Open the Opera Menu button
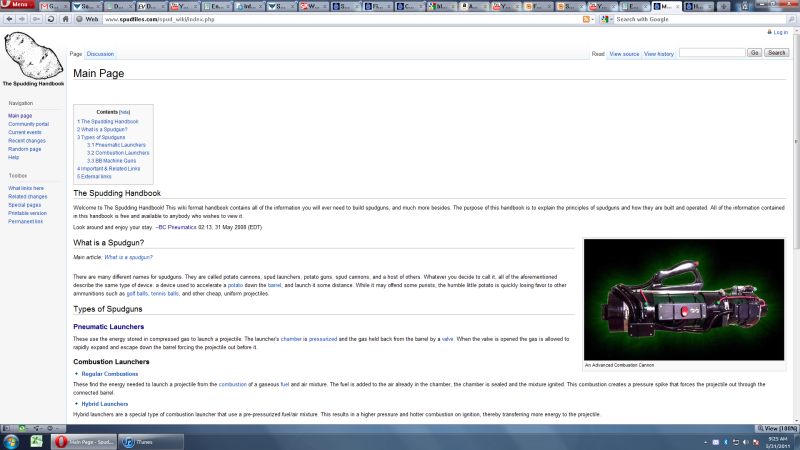The width and height of the screenshot is (800, 450). (17, 5)
